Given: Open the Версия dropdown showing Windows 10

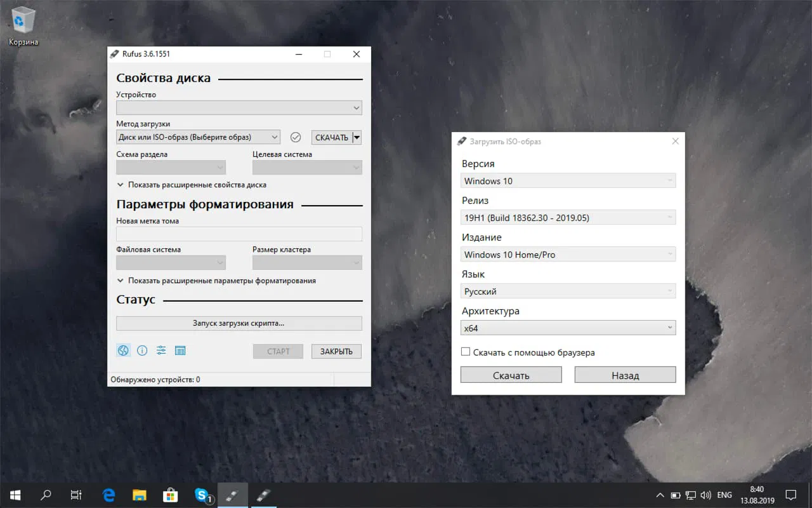Looking at the screenshot, I should click(x=568, y=180).
